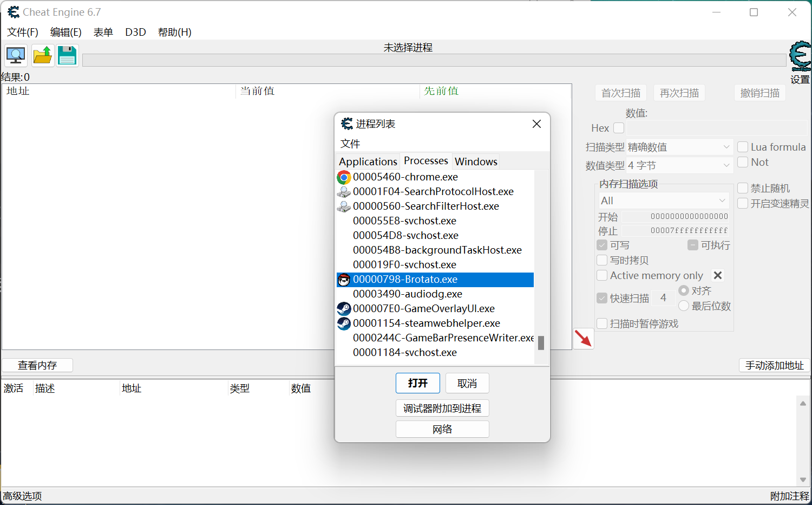The image size is (812, 505).
Task: Click the 首次扫描 button
Action: coord(621,93)
